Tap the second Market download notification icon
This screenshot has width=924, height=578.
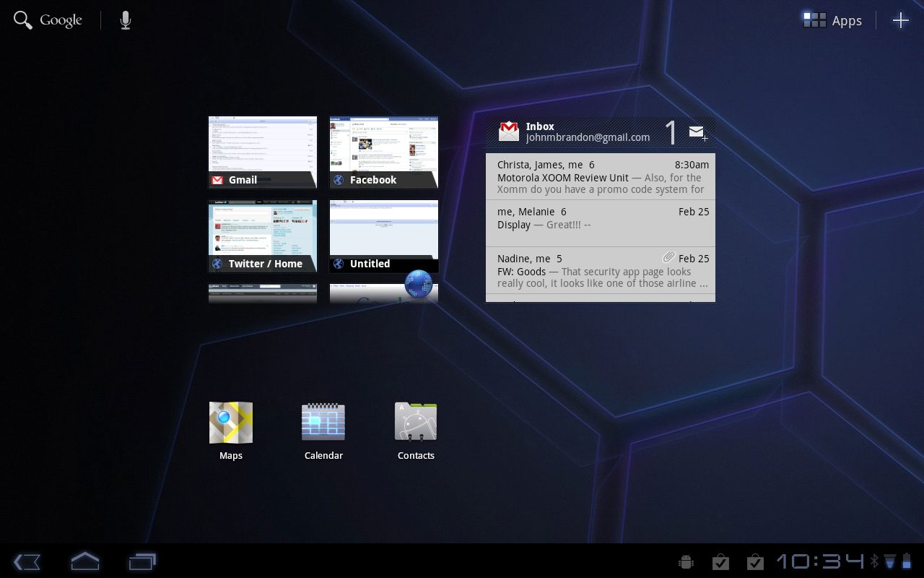click(755, 561)
